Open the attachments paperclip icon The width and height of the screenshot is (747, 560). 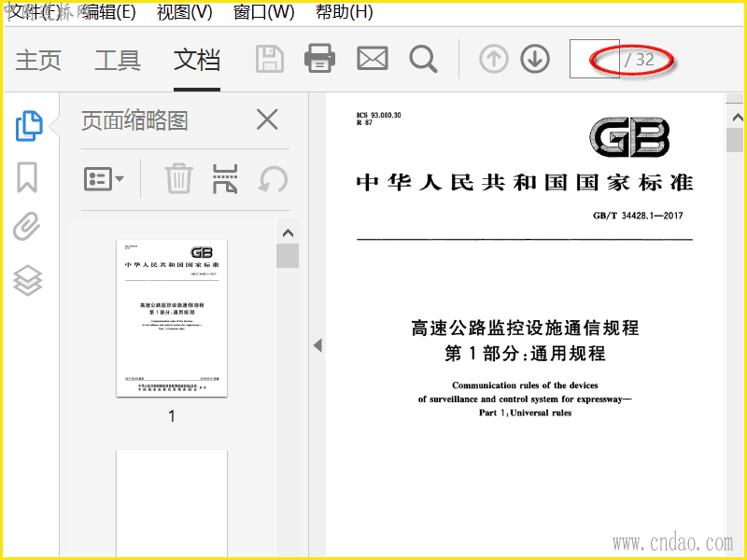[27, 226]
